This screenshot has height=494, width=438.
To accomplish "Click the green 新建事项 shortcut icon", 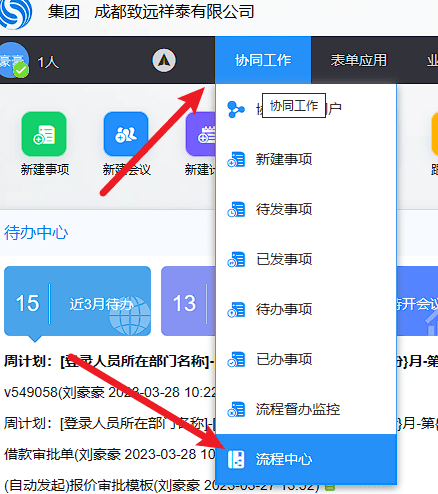I will tap(44, 134).
